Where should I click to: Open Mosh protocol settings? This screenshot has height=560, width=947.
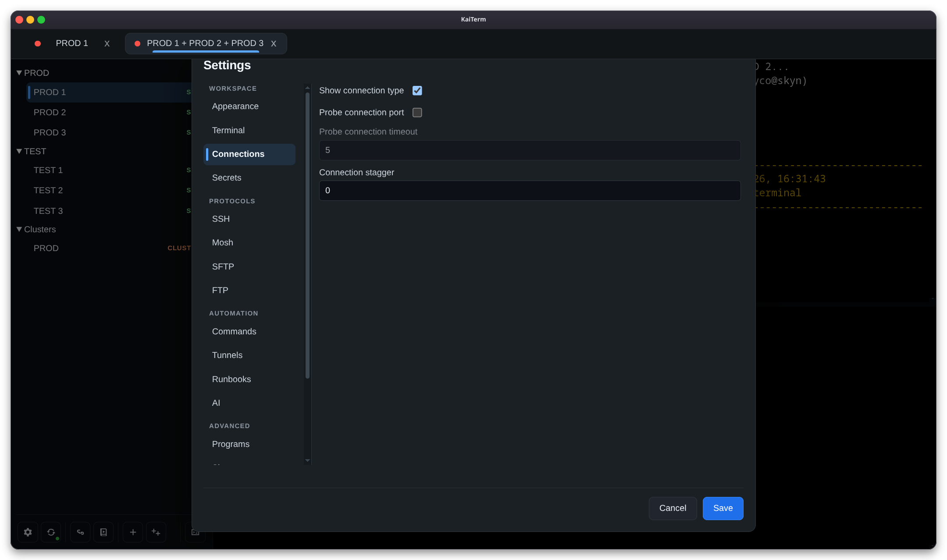point(249,243)
